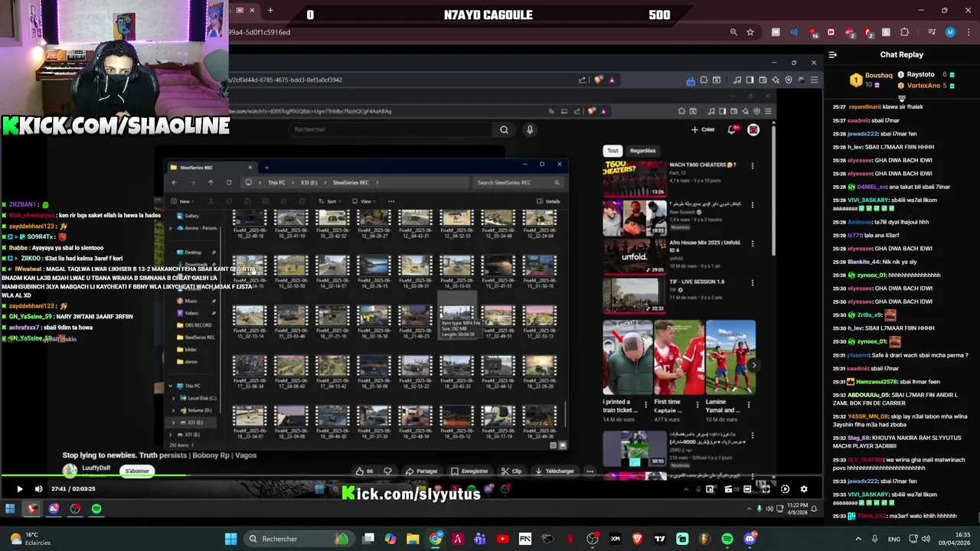Add a new File Explorer tab
980x551 pixels.
pos(266,167)
